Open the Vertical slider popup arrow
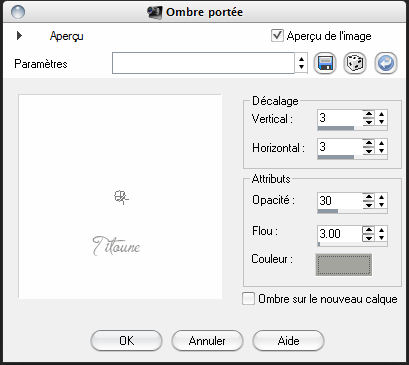 pos(381,118)
